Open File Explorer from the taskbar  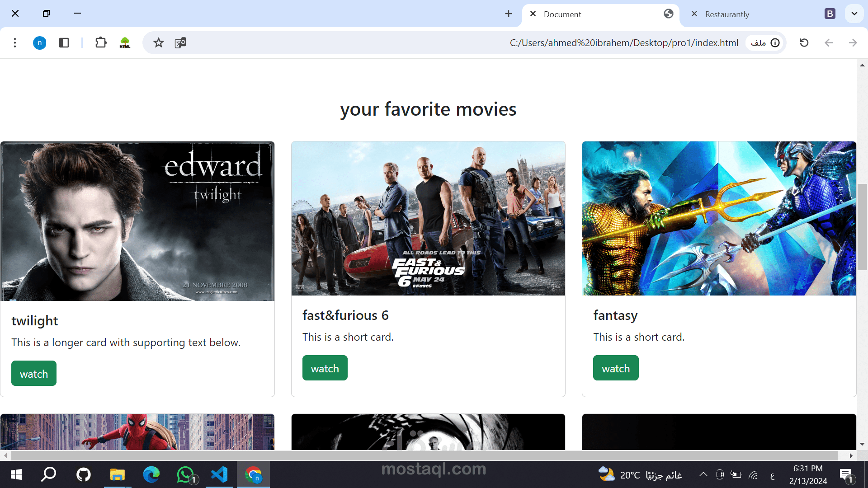(118, 474)
